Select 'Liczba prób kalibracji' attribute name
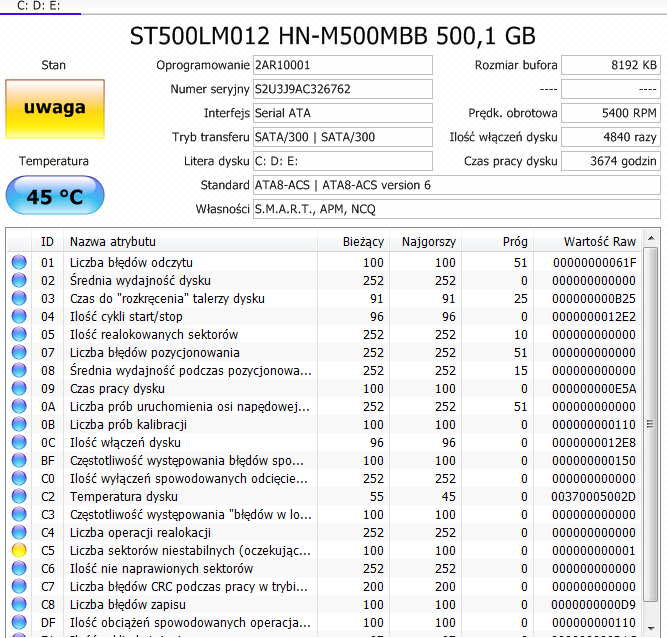Screen dimensions: 667x638 pyautogui.click(x=128, y=424)
